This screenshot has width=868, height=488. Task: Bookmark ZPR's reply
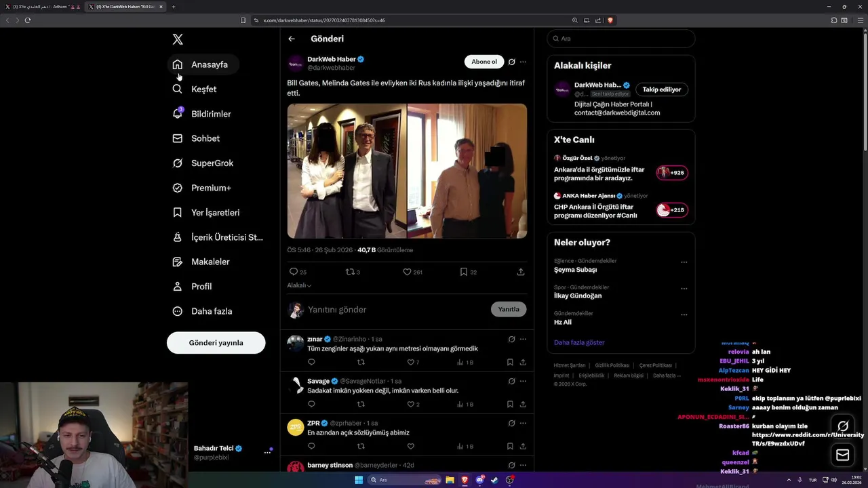(510, 447)
